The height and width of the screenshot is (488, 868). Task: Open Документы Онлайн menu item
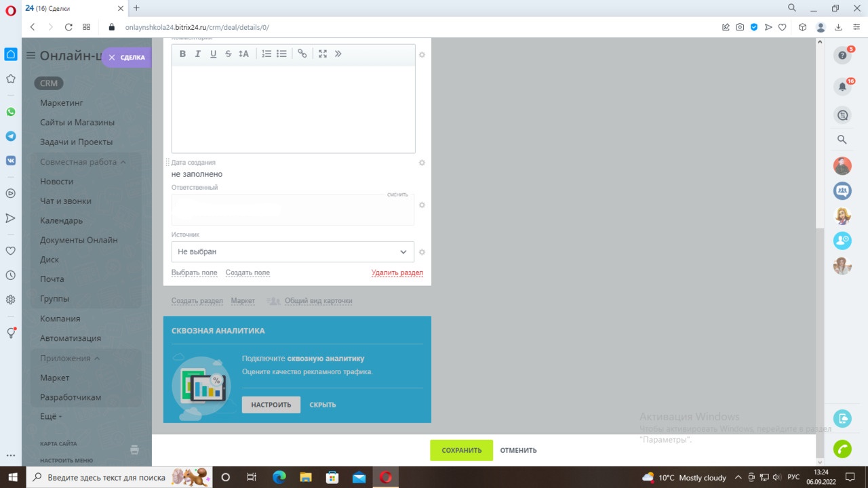[x=79, y=240]
